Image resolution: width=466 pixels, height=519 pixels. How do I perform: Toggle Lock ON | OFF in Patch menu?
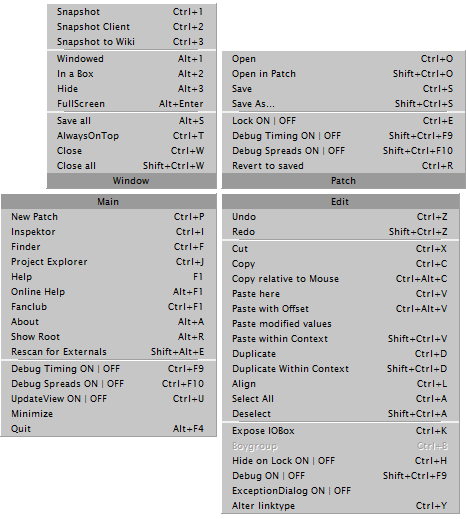click(x=343, y=121)
